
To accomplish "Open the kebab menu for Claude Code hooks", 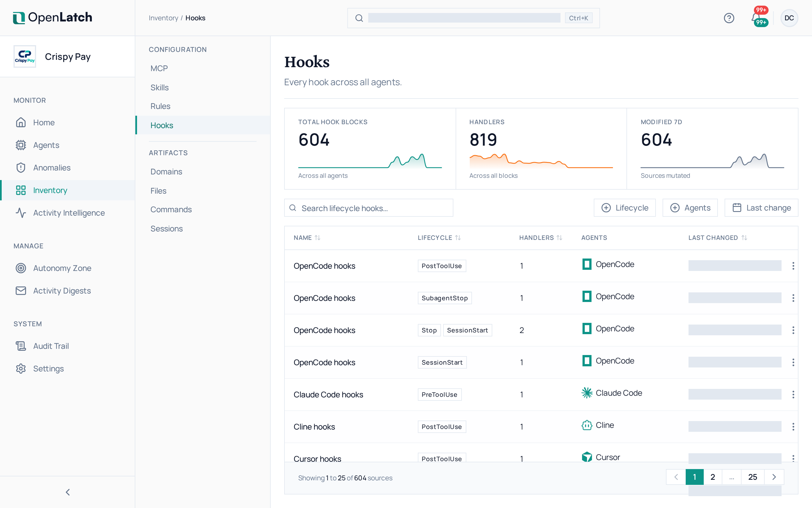I will [x=793, y=395].
